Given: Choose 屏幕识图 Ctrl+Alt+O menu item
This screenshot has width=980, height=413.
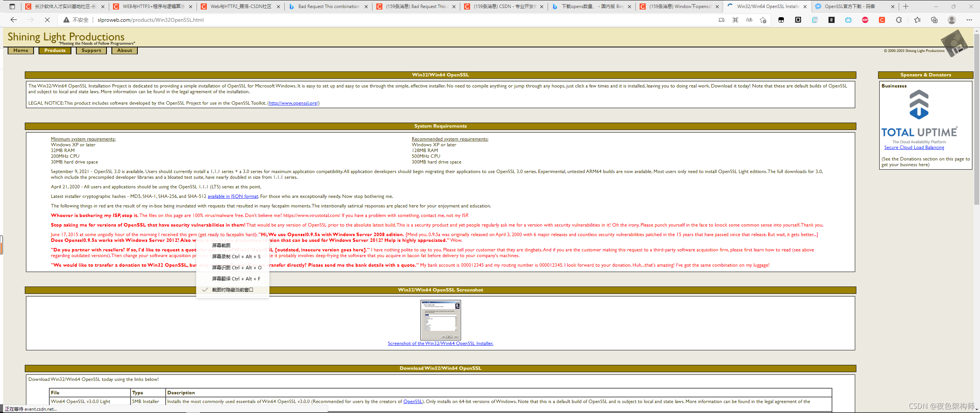Looking at the screenshot, I should (x=232, y=268).
